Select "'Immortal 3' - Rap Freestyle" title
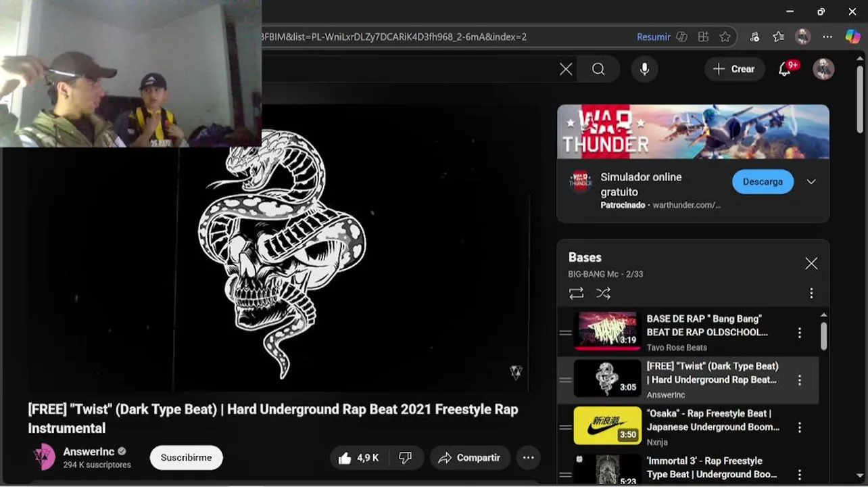This screenshot has height=487, width=868. pyautogui.click(x=712, y=467)
